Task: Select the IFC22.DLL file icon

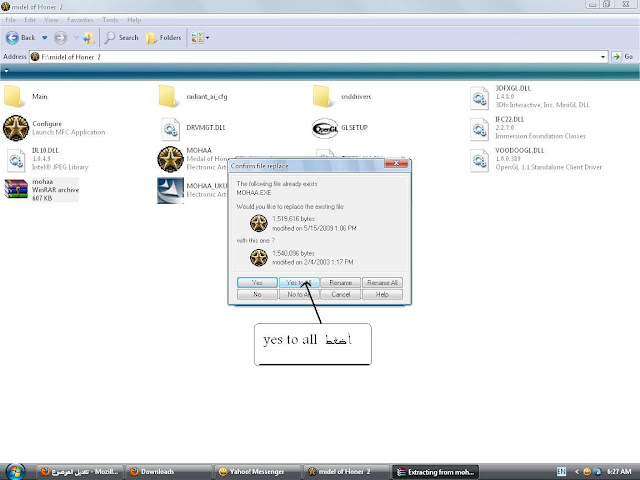Action: tap(479, 129)
